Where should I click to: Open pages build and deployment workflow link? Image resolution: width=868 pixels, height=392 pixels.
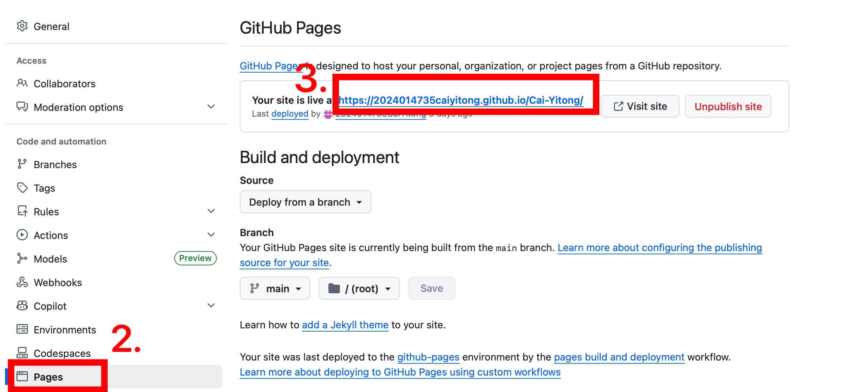point(619,357)
